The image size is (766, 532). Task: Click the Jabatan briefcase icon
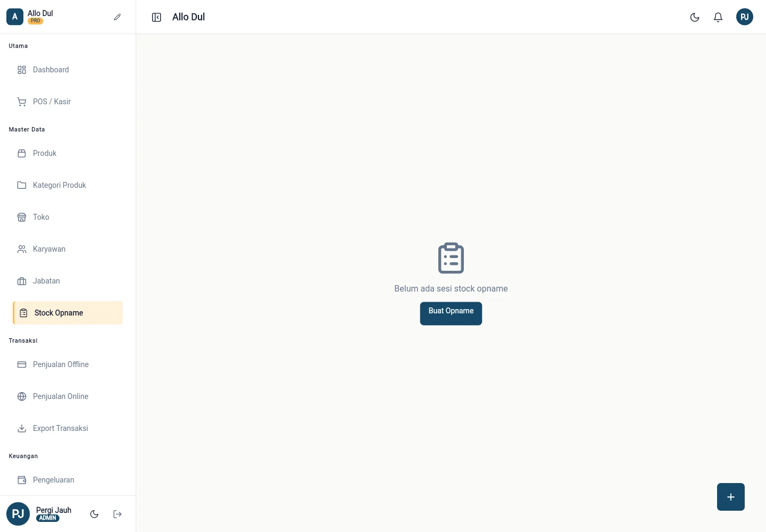click(22, 281)
